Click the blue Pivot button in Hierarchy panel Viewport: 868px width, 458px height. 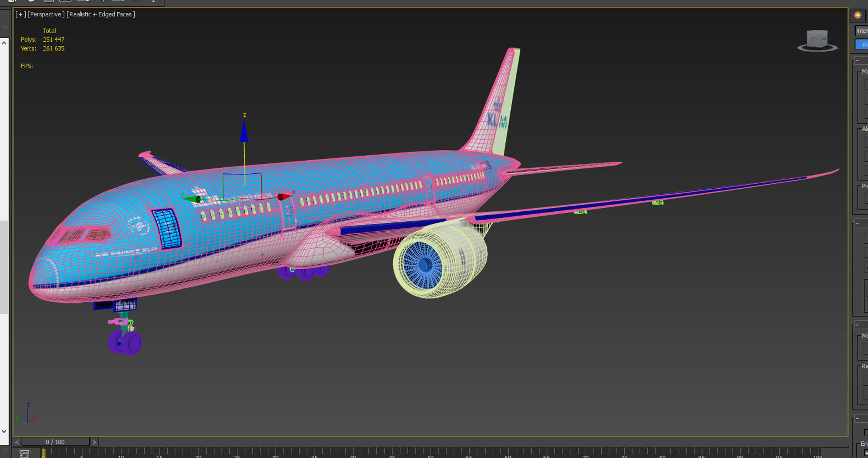point(862,44)
